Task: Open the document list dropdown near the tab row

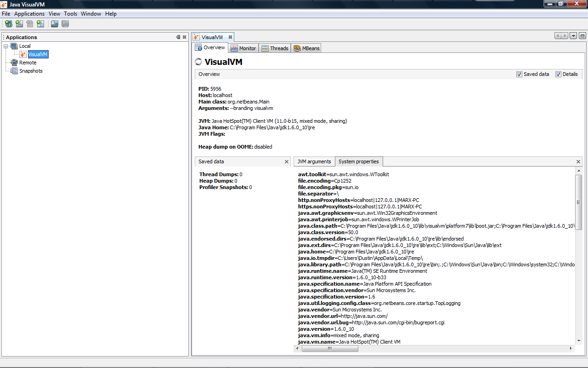Action: pos(572,35)
